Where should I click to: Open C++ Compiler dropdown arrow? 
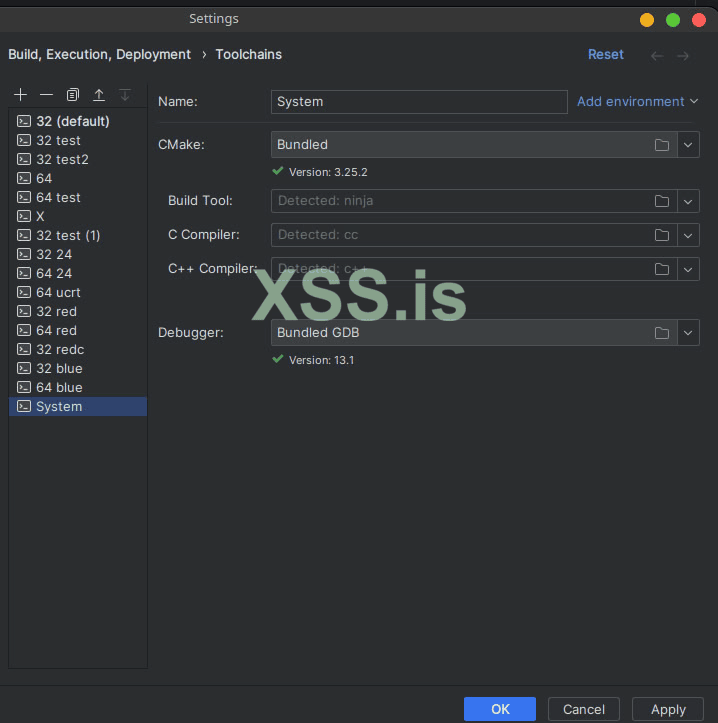(x=688, y=269)
